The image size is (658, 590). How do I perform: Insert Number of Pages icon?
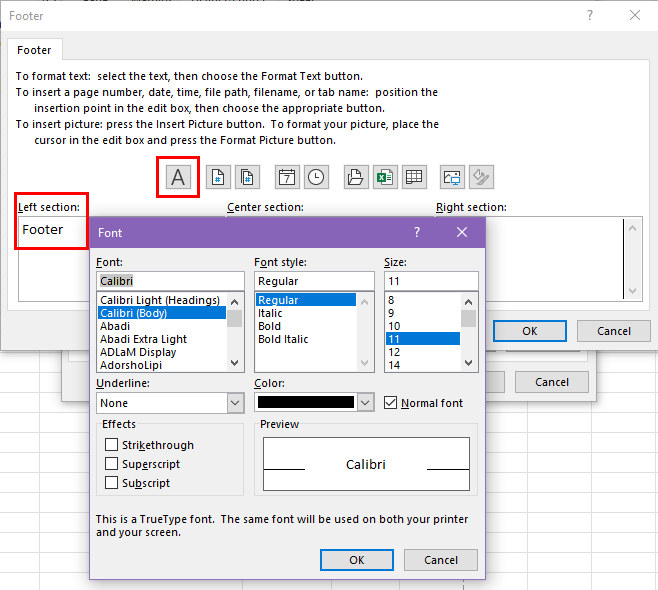pos(247,177)
